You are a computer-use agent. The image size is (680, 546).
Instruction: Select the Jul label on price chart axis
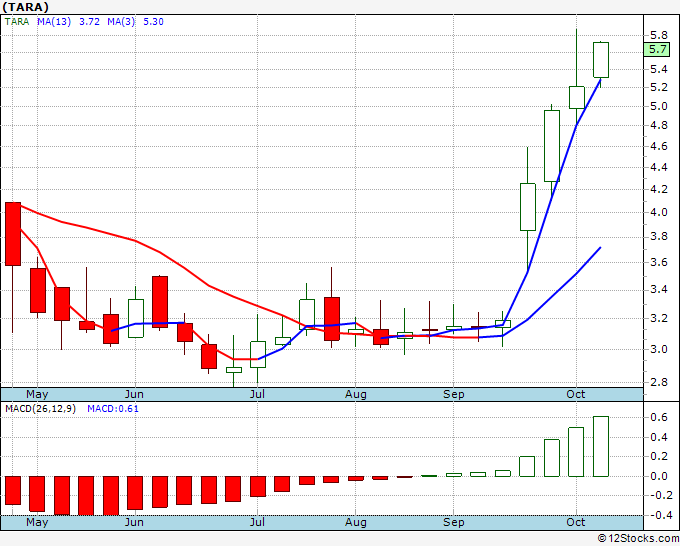pyautogui.click(x=257, y=394)
